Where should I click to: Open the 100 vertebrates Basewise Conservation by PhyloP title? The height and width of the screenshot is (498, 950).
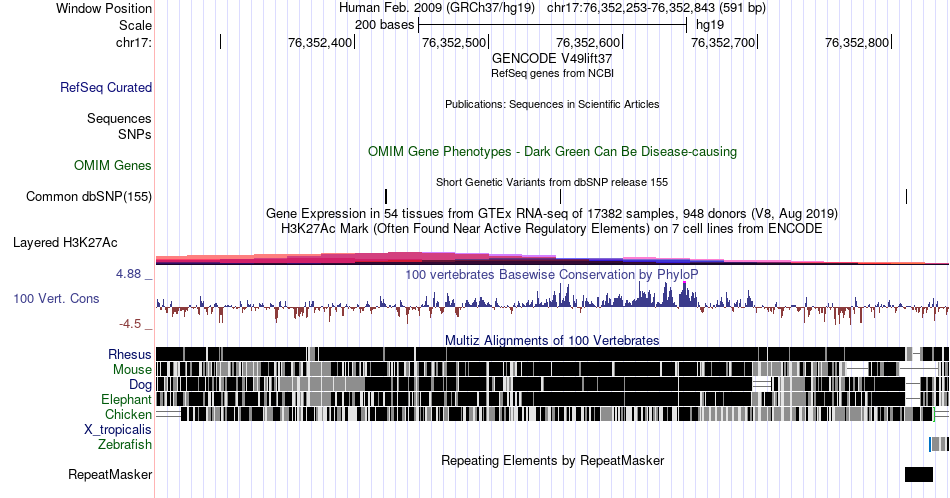552,274
